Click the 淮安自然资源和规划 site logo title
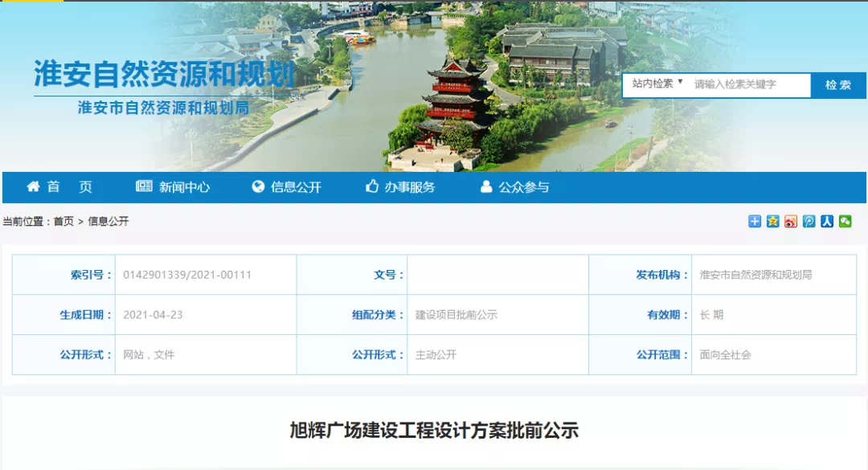868x470 pixels. [x=164, y=75]
